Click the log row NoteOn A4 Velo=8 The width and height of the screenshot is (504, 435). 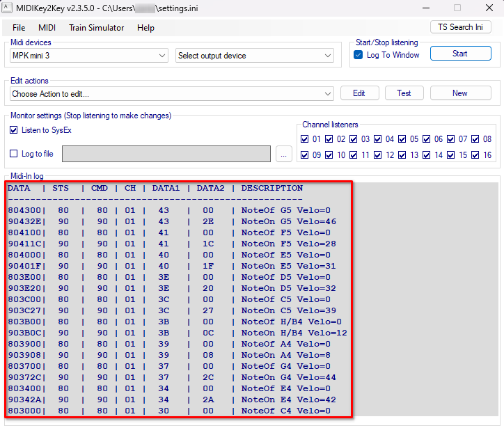pyautogui.click(x=169, y=355)
